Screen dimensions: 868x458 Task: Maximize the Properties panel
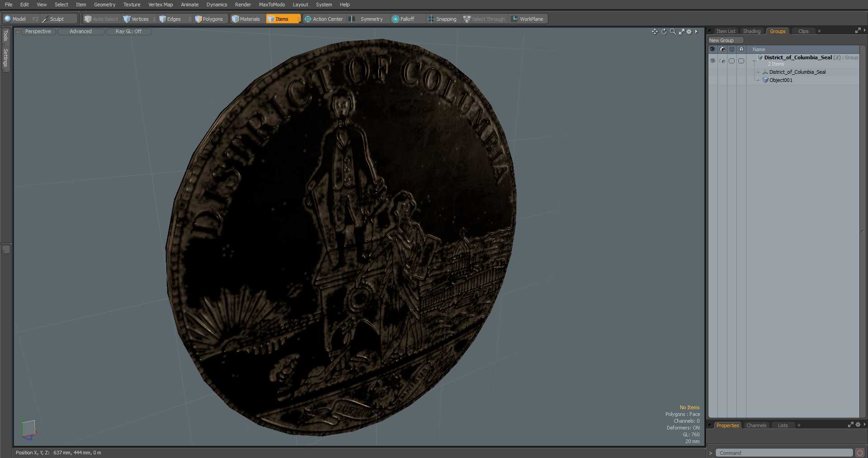click(x=850, y=425)
